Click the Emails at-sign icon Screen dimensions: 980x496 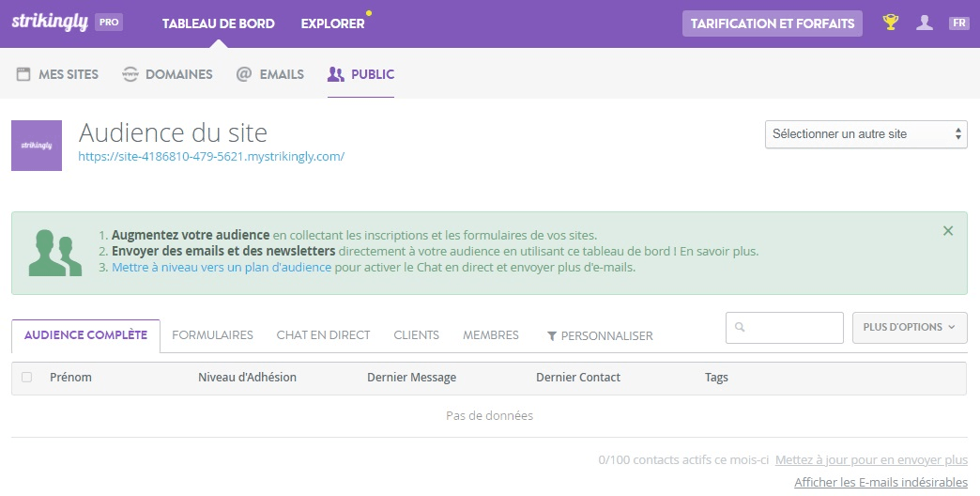tap(244, 74)
